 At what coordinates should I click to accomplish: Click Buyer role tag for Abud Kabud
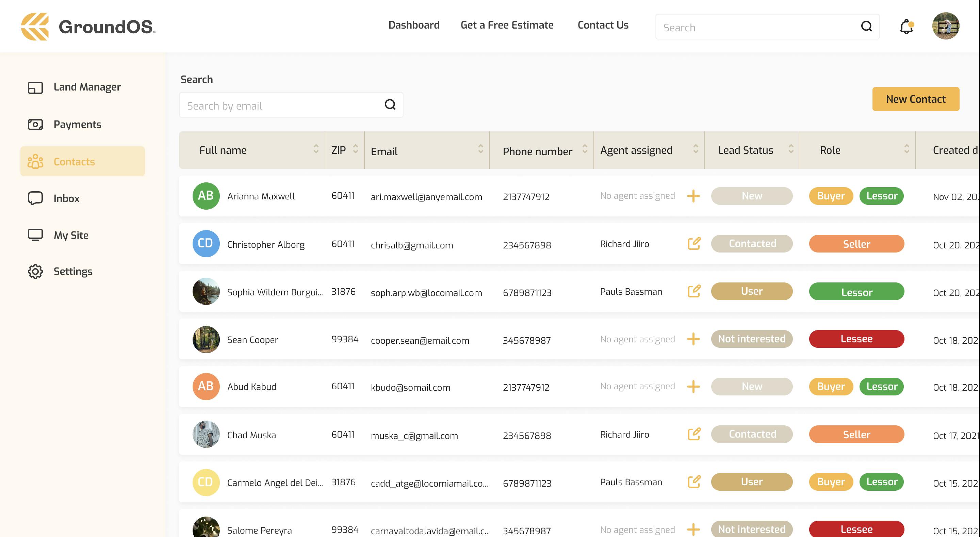point(831,386)
